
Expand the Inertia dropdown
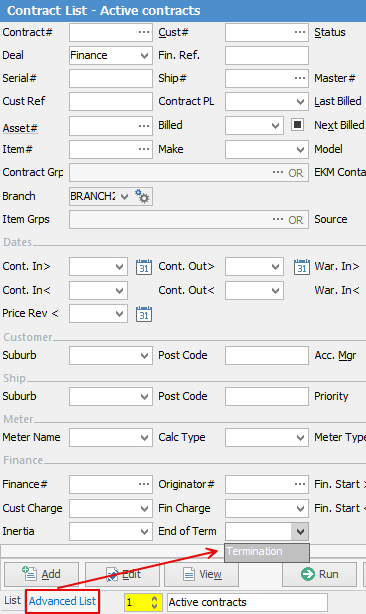tap(144, 531)
